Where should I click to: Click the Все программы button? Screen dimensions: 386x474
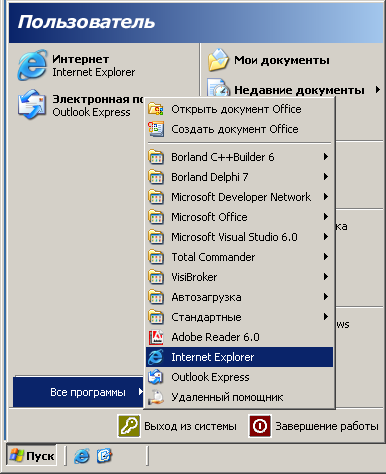(x=78, y=392)
